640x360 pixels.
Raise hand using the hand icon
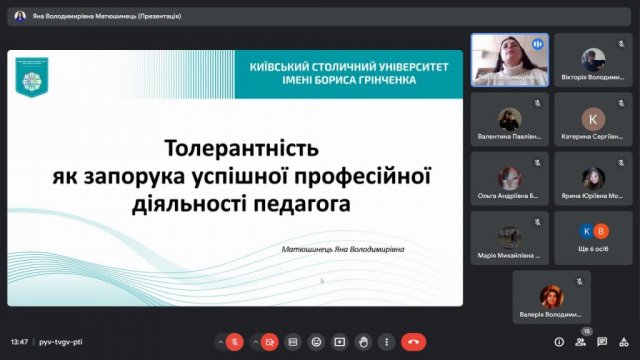point(363,342)
